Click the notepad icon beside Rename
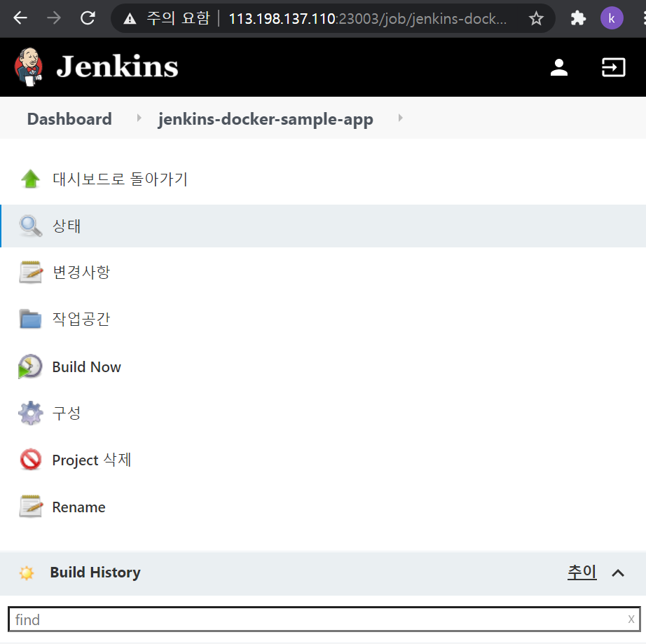646x644 pixels. 31,507
